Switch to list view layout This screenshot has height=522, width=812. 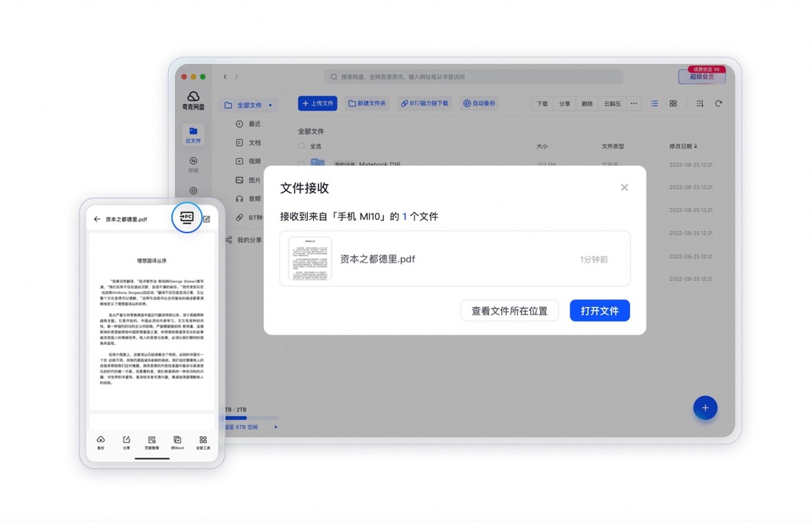point(654,103)
